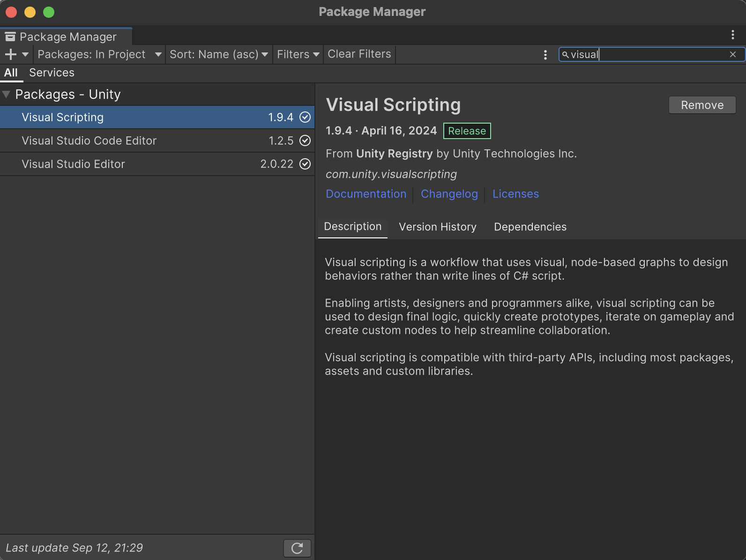Open the Filters dropdown
This screenshot has height=560, width=746.
click(x=298, y=54)
